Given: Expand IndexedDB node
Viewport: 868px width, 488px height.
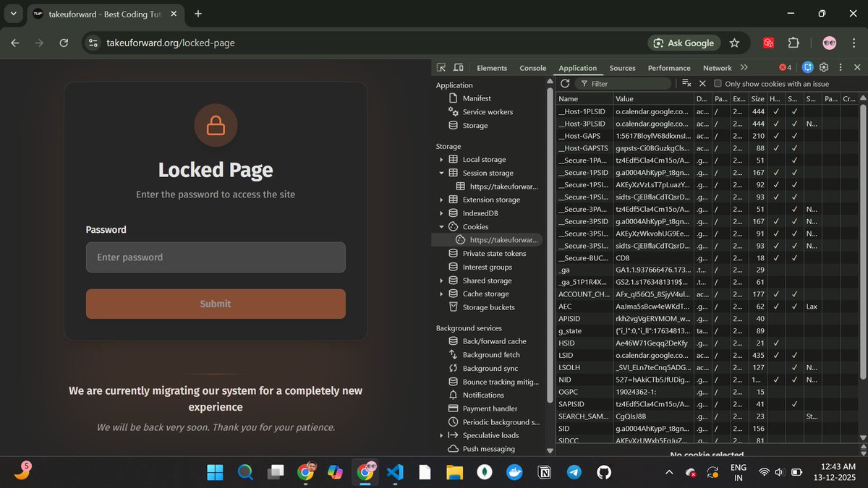Looking at the screenshot, I should pos(441,213).
